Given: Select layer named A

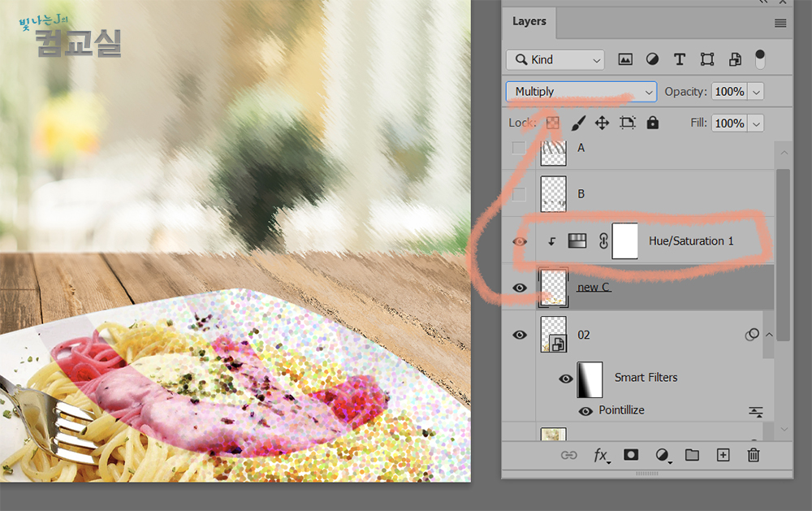Looking at the screenshot, I should (581, 148).
